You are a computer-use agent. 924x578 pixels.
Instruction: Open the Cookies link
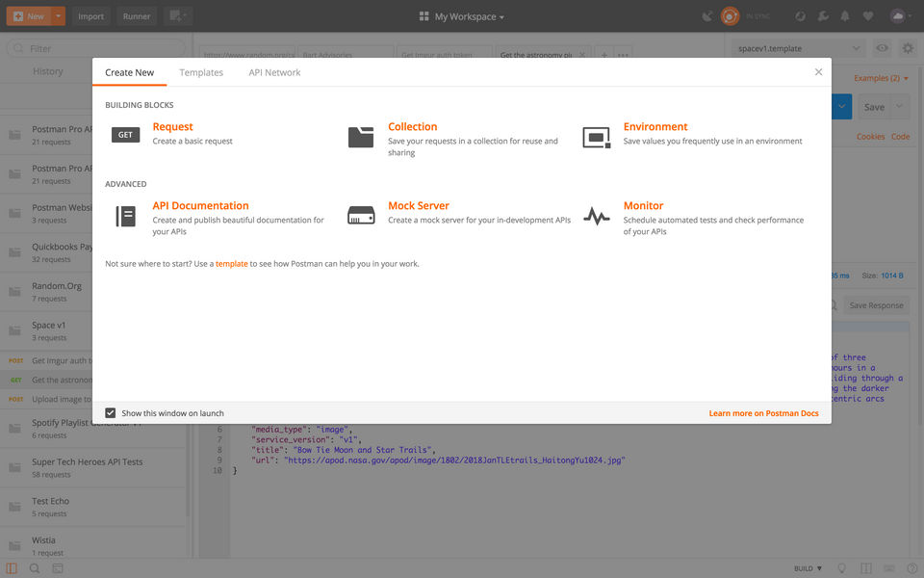pos(870,136)
